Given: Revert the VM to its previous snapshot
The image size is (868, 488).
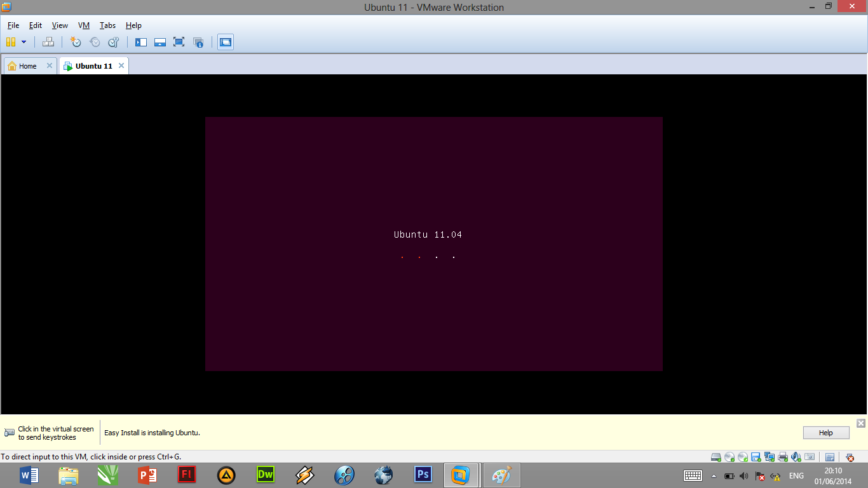Looking at the screenshot, I should point(95,42).
